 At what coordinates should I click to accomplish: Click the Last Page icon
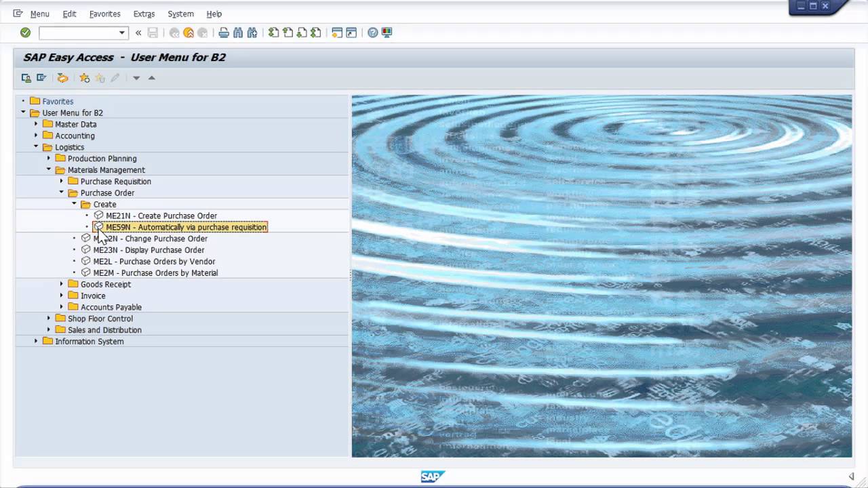point(316,33)
